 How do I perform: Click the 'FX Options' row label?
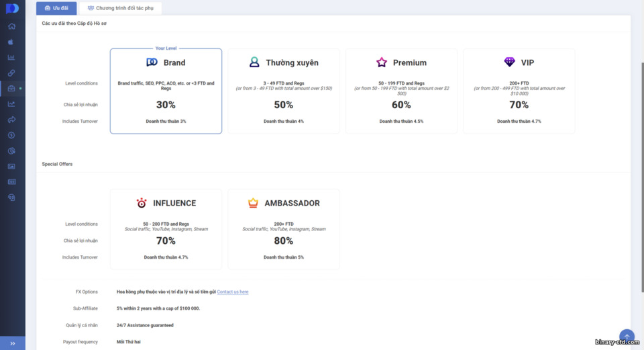(87, 292)
